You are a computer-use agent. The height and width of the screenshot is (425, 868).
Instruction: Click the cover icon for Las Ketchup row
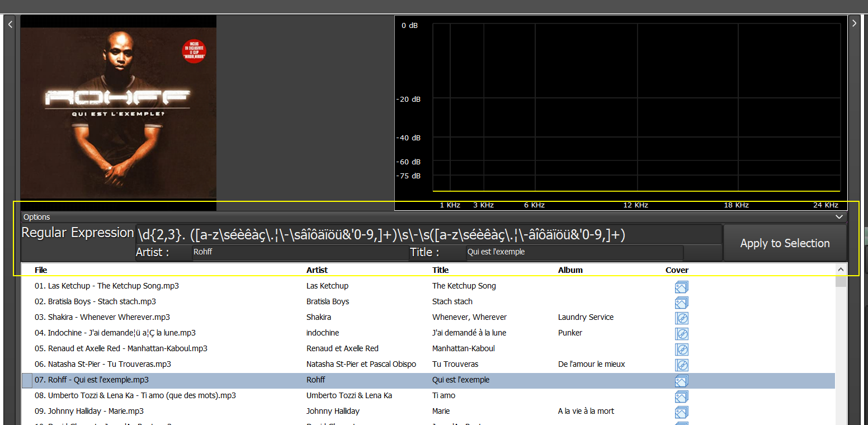(x=681, y=287)
